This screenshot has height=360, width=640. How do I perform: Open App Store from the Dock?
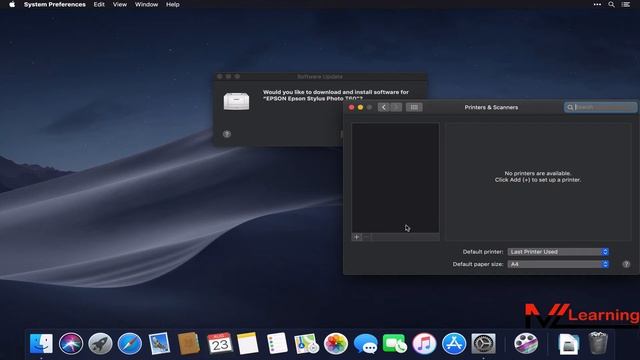(x=454, y=343)
